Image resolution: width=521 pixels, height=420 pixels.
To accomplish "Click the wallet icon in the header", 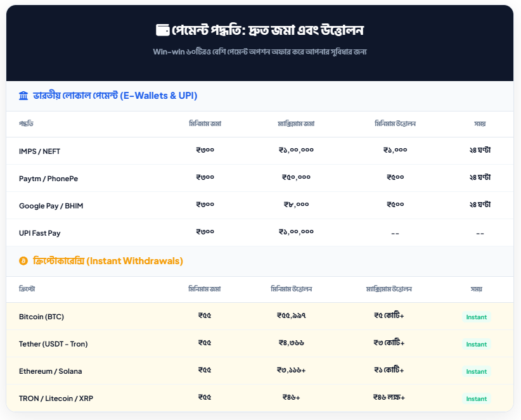I will (162, 30).
